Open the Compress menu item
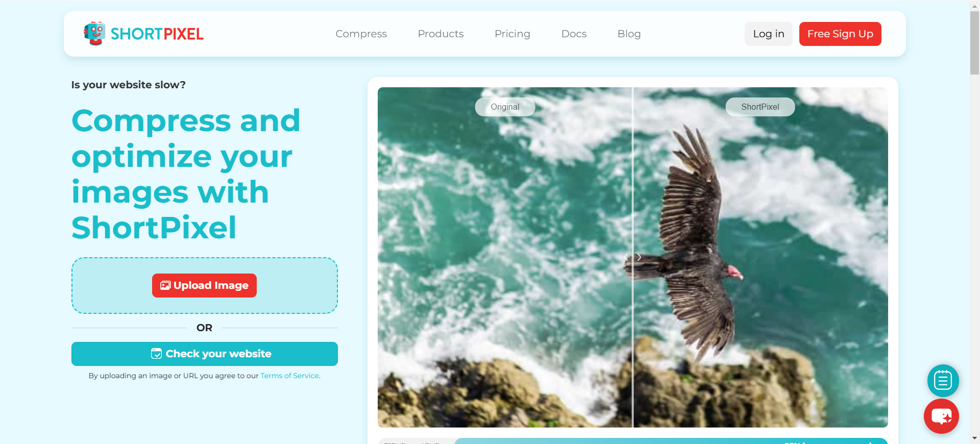Screen dimensions: 980x444 pos(361,34)
